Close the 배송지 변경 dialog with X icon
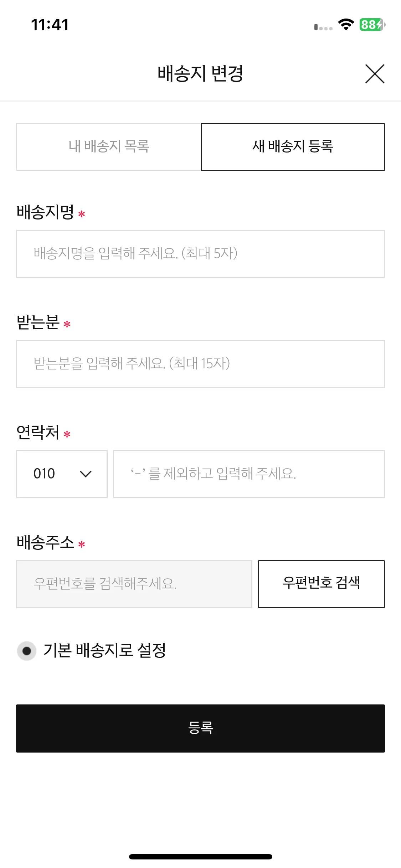This screenshot has height=868, width=401. [375, 74]
